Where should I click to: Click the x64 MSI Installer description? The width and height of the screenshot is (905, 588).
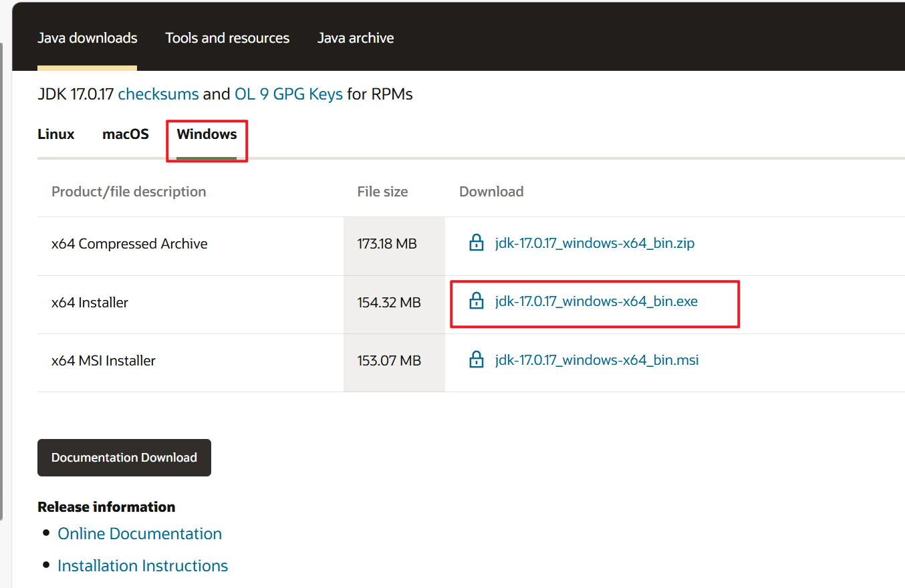click(x=104, y=361)
